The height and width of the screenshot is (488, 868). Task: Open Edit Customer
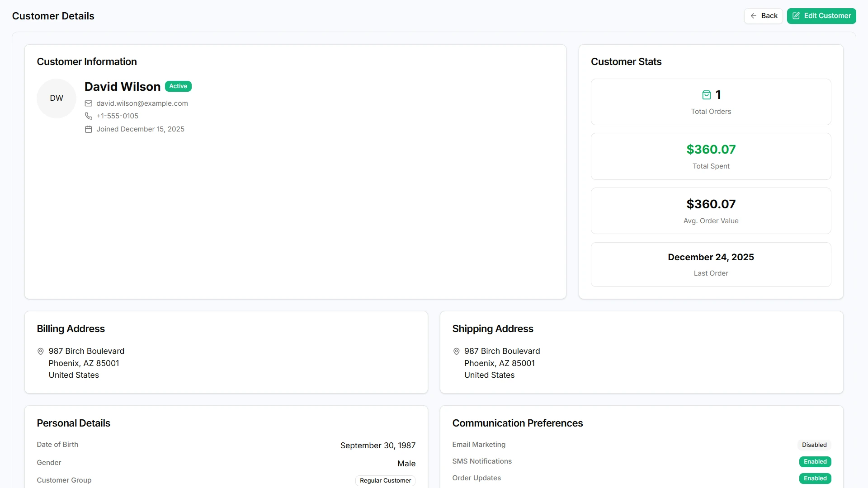tap(821, 16)
